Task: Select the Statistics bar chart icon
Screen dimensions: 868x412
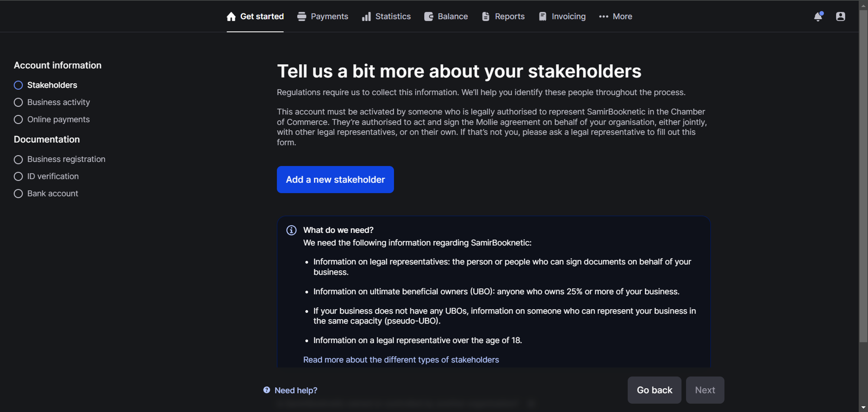Action: point(366,16)
